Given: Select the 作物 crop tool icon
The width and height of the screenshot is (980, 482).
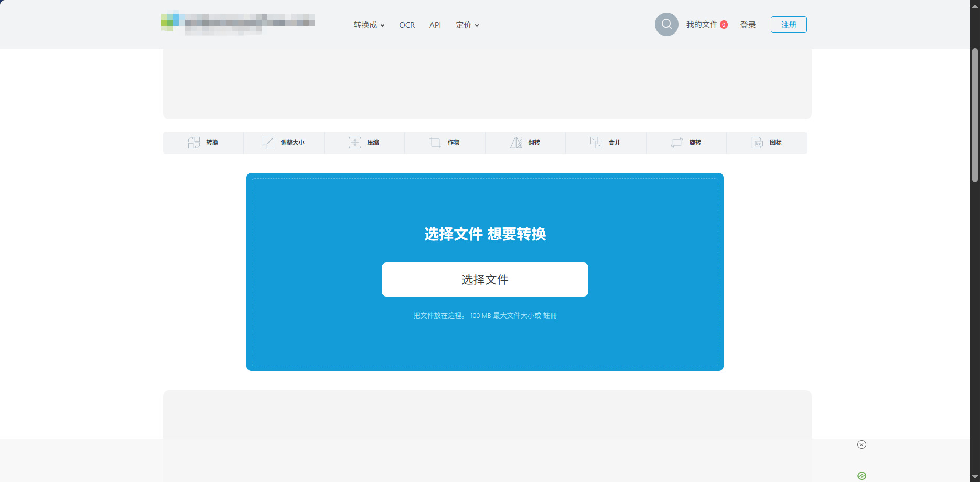Looking at the screenshot, I should pyautogui.click(x=435, y=143).
